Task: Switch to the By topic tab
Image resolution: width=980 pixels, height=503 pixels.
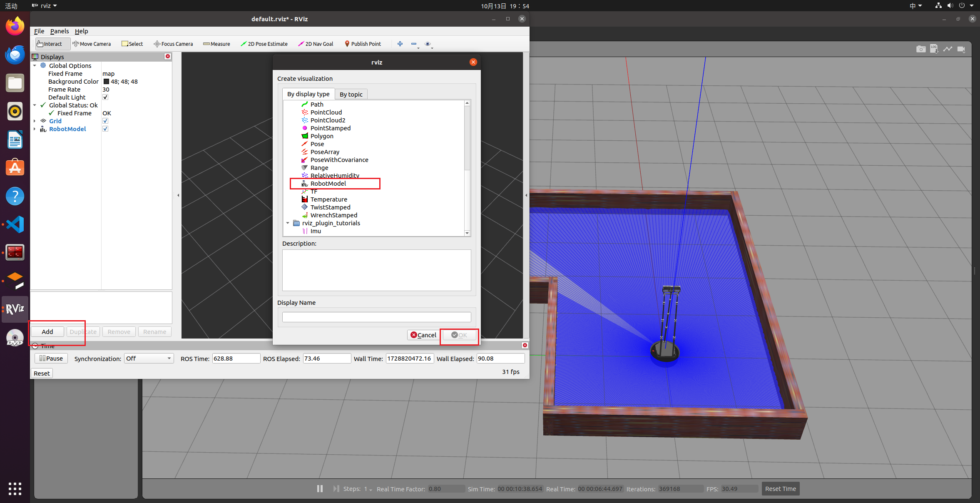Action: [x=351, y=95]
